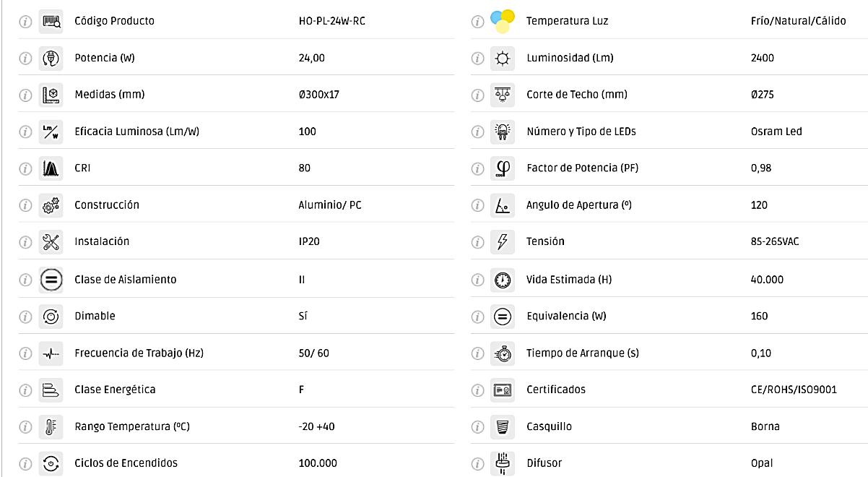Click the Temperatura Luz color circles

(503, 20)
